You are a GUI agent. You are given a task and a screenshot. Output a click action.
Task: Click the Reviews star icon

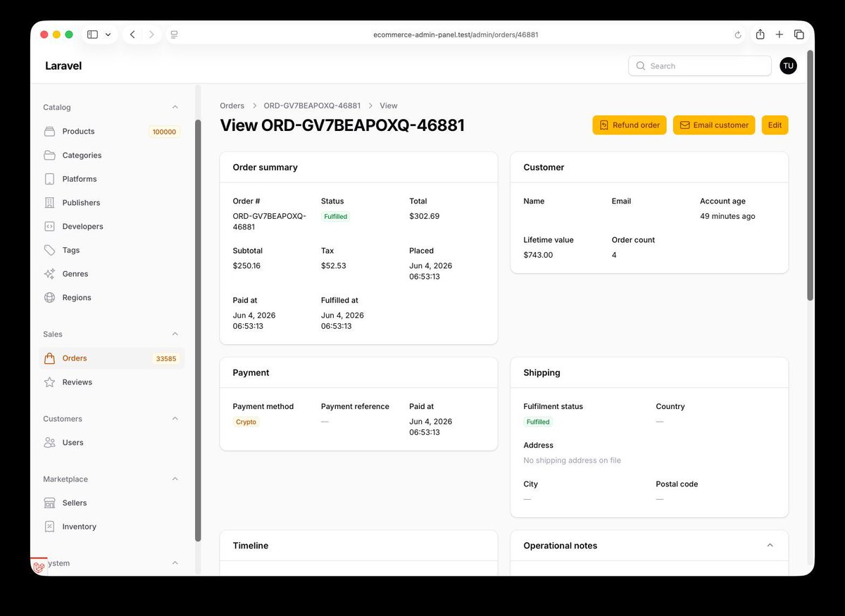click(49, 382)
